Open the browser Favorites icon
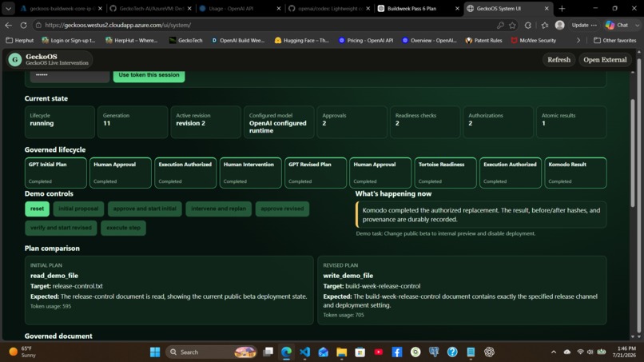The width and height of the screenshot is (644, 362). point(545,25)
